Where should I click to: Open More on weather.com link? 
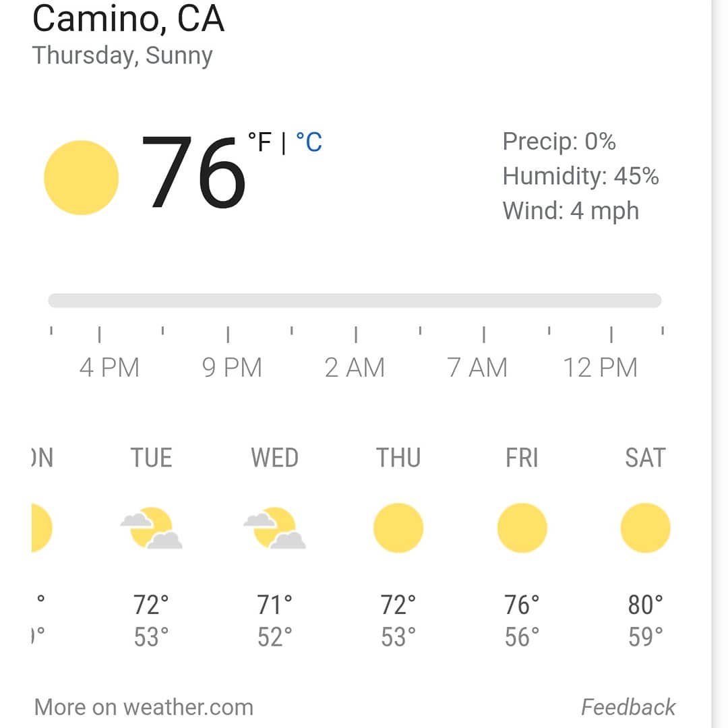pos(144,707)
